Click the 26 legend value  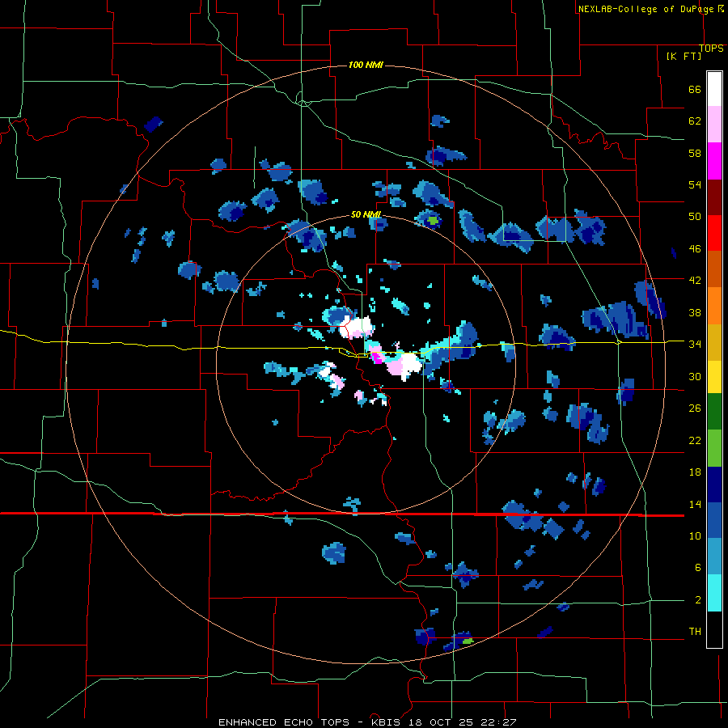pyautogui.click(x=695, y=408)
